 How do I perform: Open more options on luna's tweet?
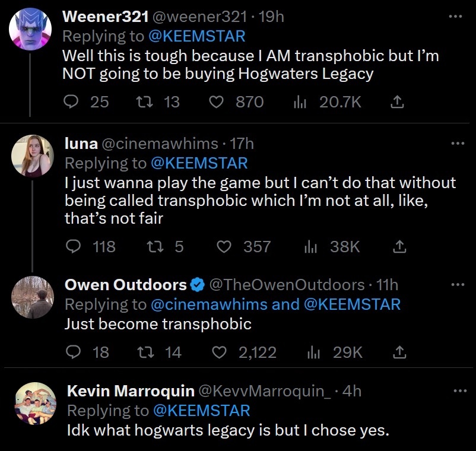(x=458, y=143)
